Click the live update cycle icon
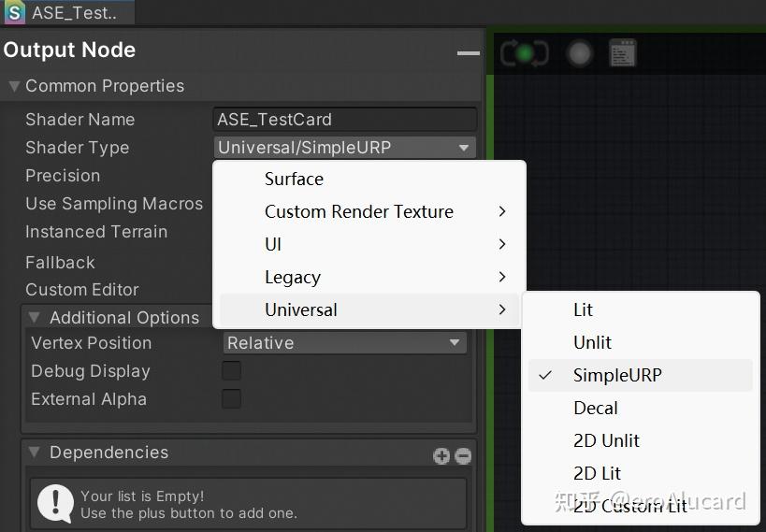766x532 pixels. click(524, 52)
